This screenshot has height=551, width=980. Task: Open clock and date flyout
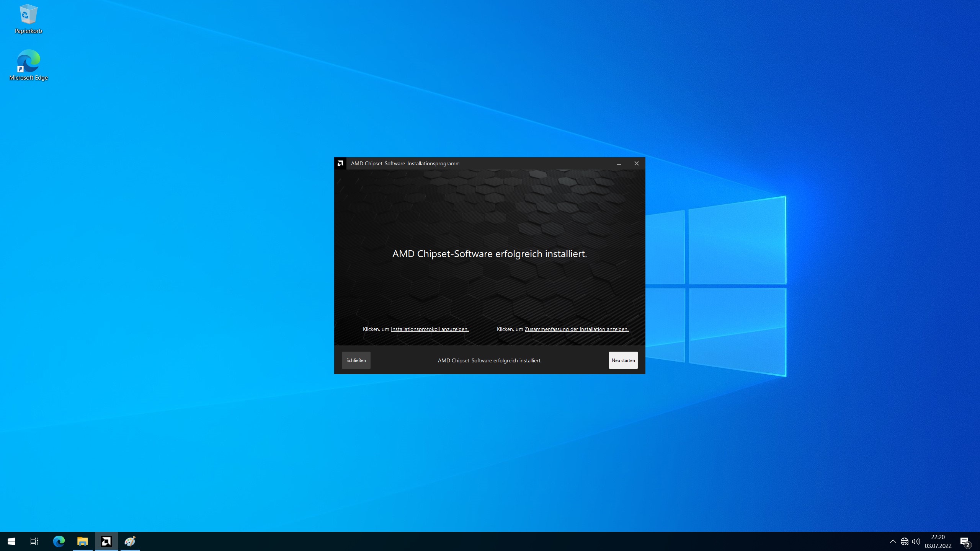coord(938,541)
